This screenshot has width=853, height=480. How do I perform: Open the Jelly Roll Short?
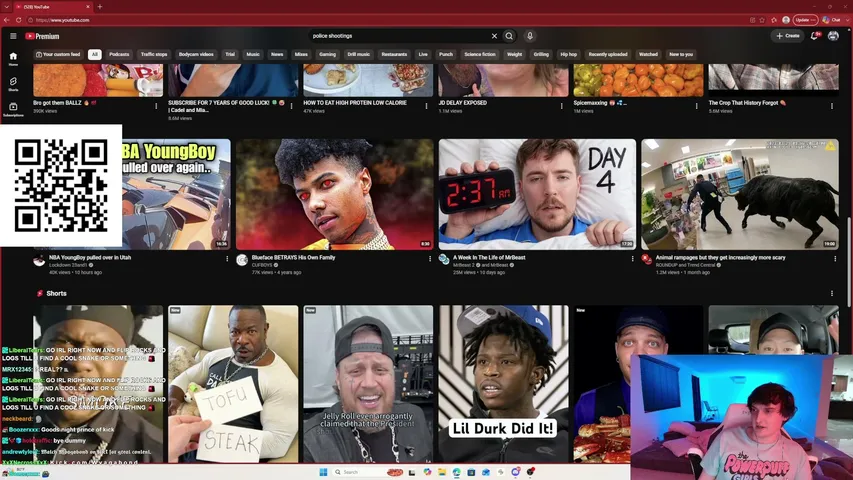368,384
